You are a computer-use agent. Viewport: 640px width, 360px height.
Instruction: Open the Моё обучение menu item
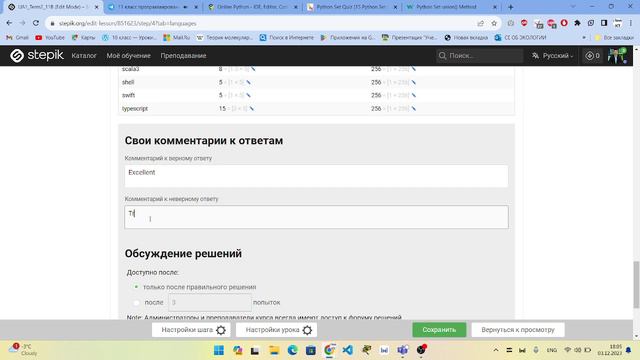pos(129,56)
